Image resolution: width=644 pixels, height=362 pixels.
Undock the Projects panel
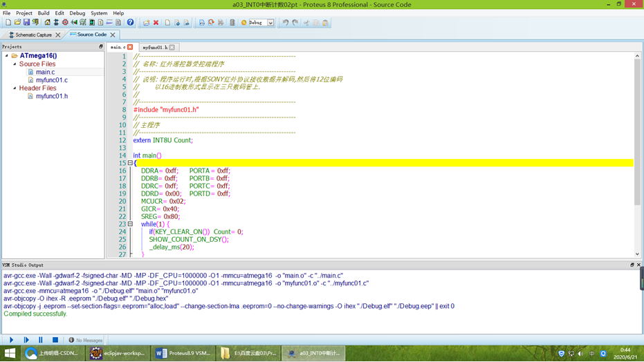pos(100,47)
